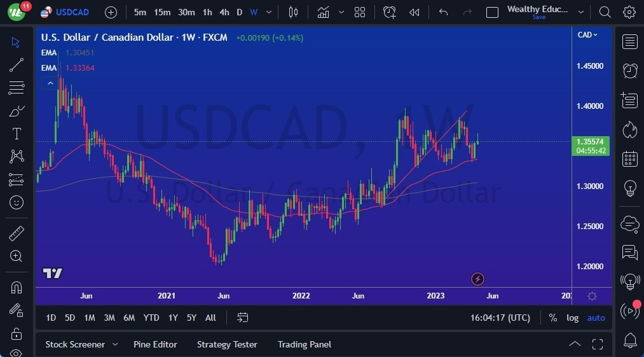
Task: Open the chart settings gear
Action: point(629,12)
